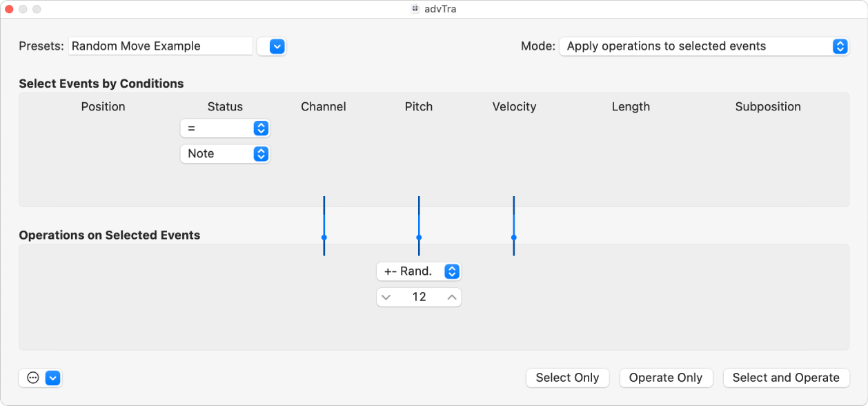Open the Mode dropdown showing Apply operations to selected events
The width and height of the screenshot is (868, 406).
click(703, 46)
